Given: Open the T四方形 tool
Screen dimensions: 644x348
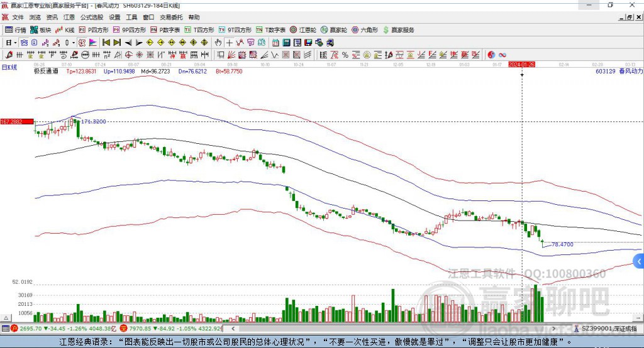Looking at the screenshot, I should click(199, 30).
